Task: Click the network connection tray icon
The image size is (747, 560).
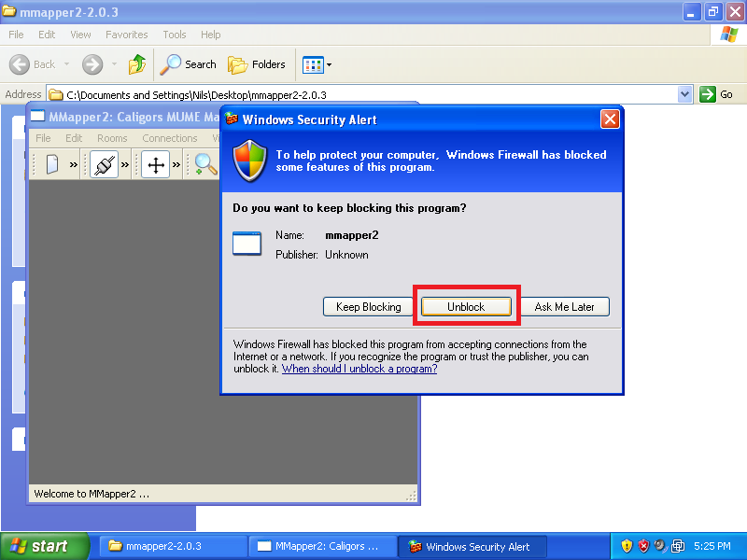Action: click(x=678, y=546)
